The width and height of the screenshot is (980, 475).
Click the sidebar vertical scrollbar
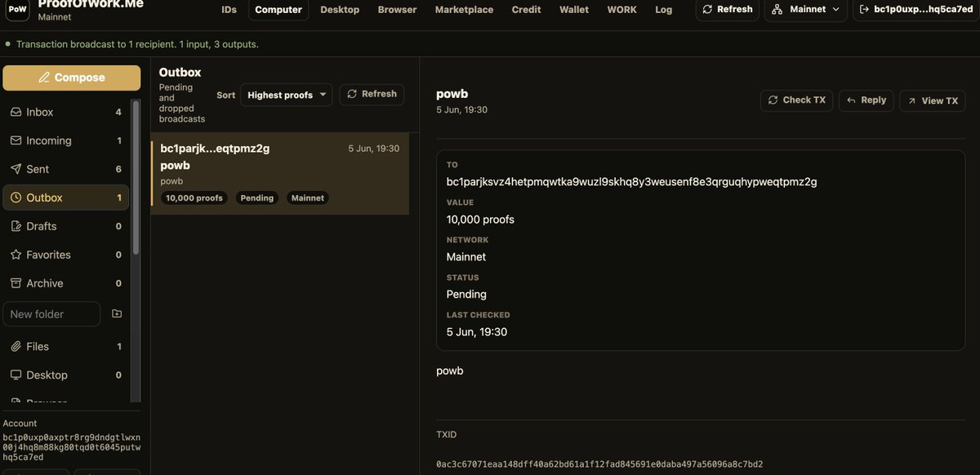pyautogui.click(x=136, y=176)
